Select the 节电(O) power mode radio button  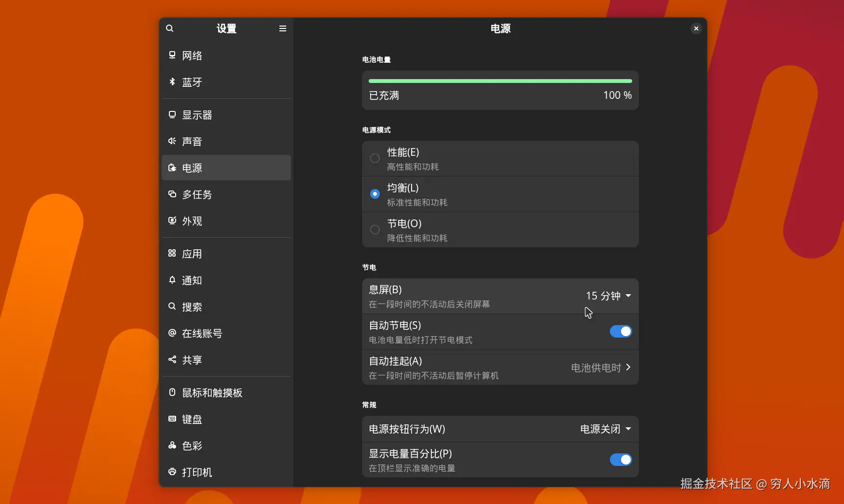pyautogui.click(x=375, y=230)
